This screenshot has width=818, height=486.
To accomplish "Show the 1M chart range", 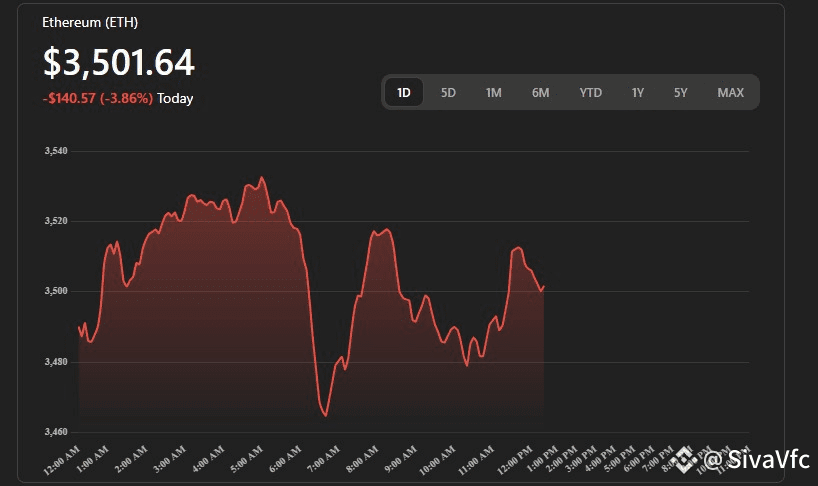I will point(494,93).
